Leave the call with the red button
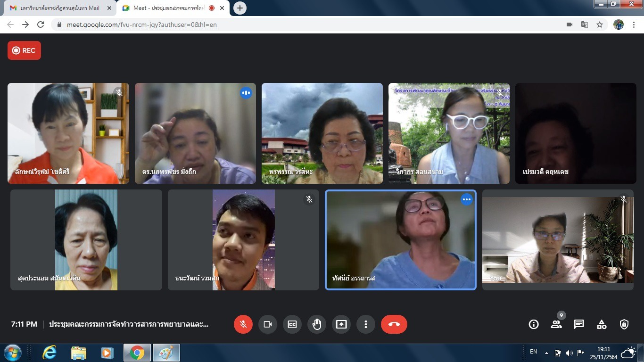Image resolution: width=644 pixels, height=362 pixels. point(394,324)
